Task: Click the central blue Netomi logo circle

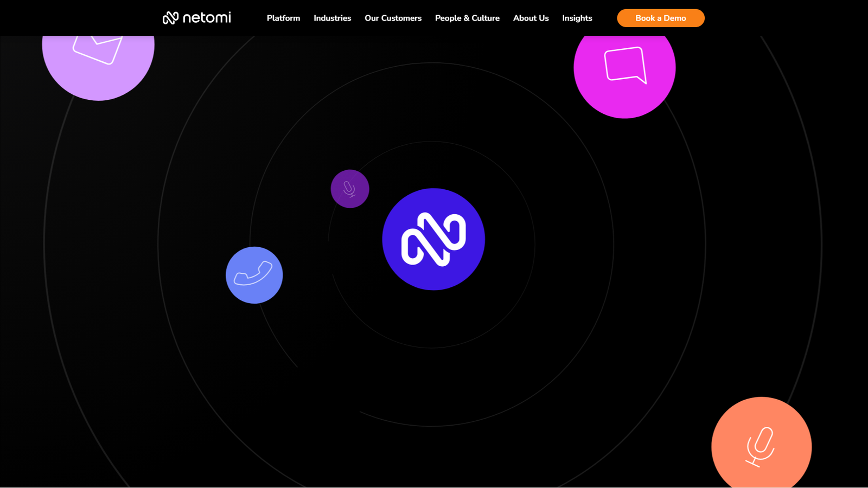Action: pos(433,239)
